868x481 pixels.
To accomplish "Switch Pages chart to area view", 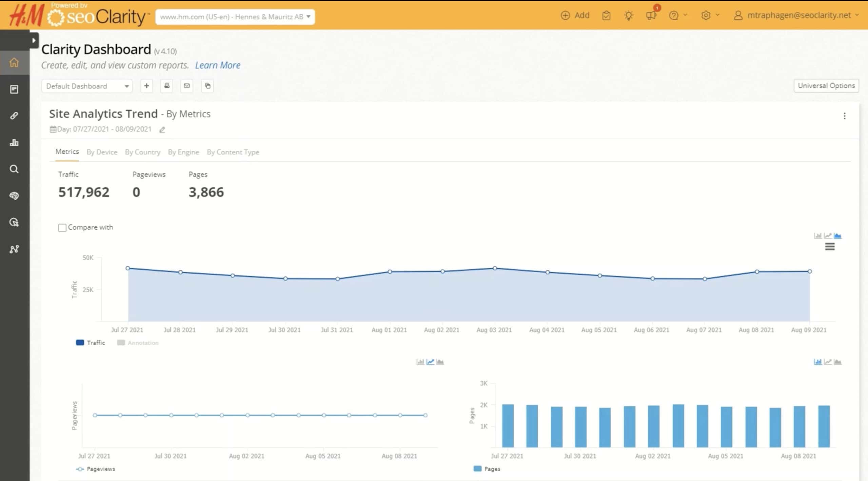I will click(x=837, y=362).
